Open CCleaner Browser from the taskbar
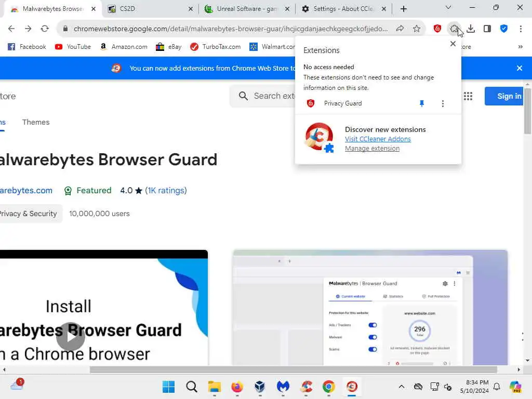This screenshot has height=399, width=532. 352,387
